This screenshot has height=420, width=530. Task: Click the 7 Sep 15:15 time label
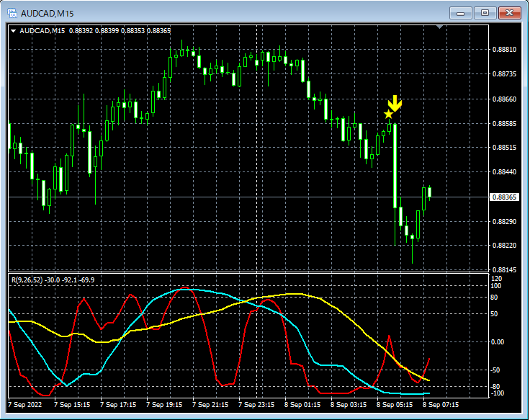tap(72, 404)
